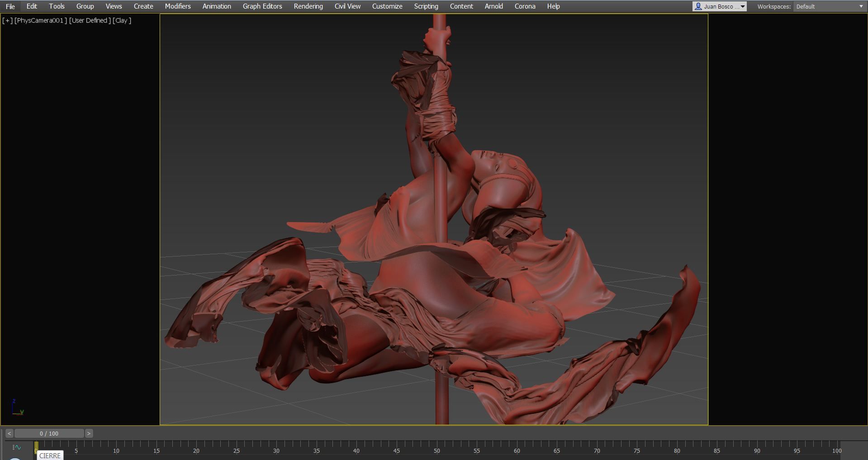Open the Corona menu
868x460 pixels.
525,6
